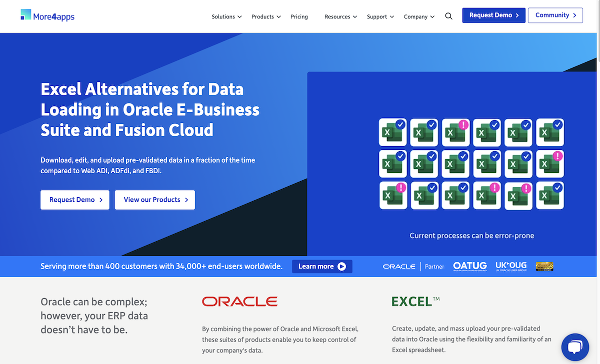
Task: Click the OATUG logo
Action: point(470,266)
